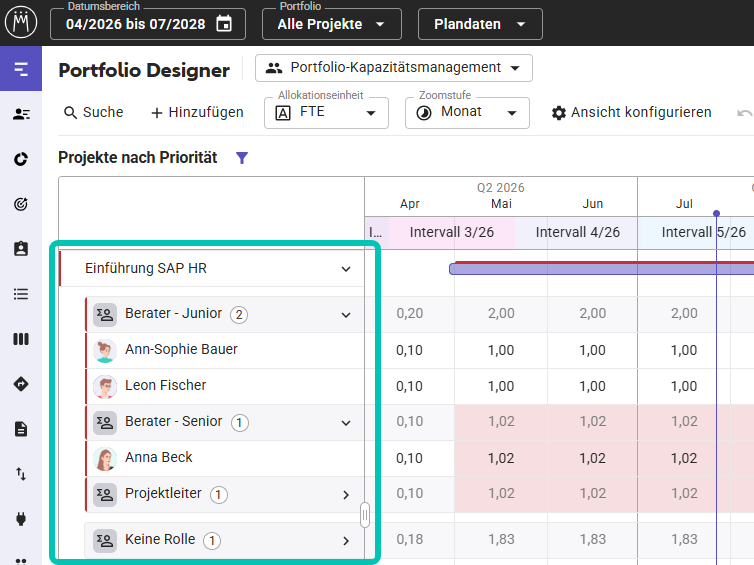Click Anna Beck's Mai 1,02 cell
The width and height of the screenshot is (754, 565).
pyautogui.click(x=501, y=459)
